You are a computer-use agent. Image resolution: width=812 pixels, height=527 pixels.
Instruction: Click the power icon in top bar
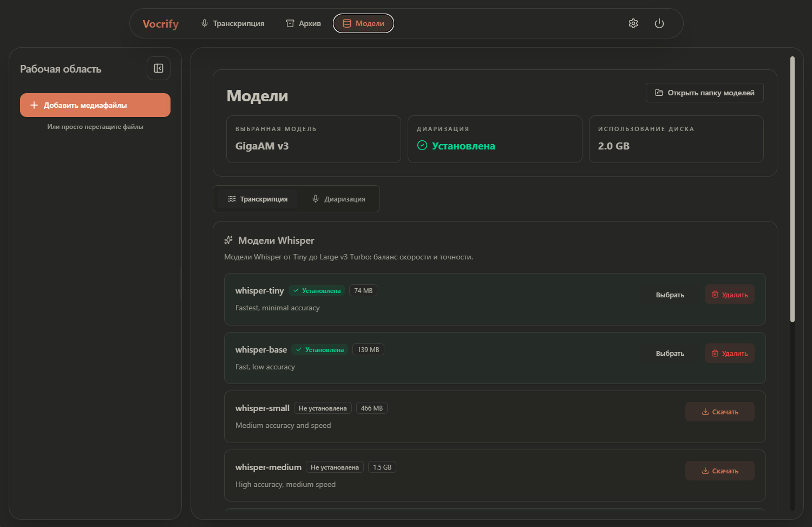[x=659, y=23]
